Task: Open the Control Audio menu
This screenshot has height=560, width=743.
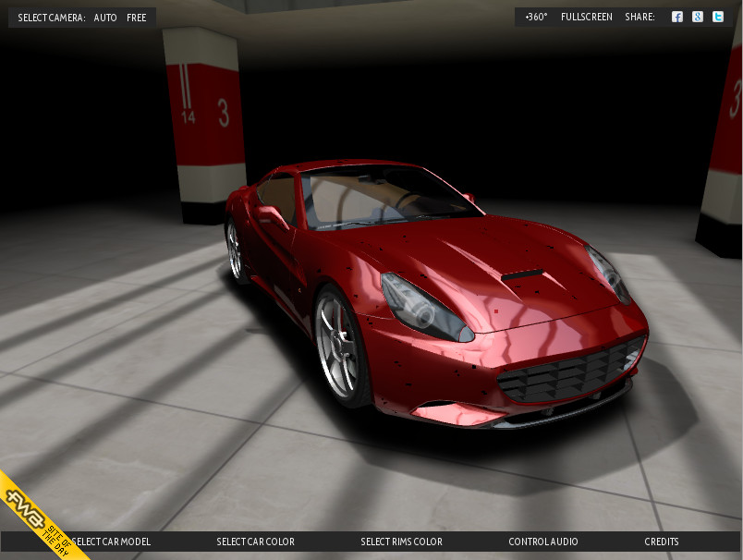Action: pyautogui.click(x=543, y=542)
